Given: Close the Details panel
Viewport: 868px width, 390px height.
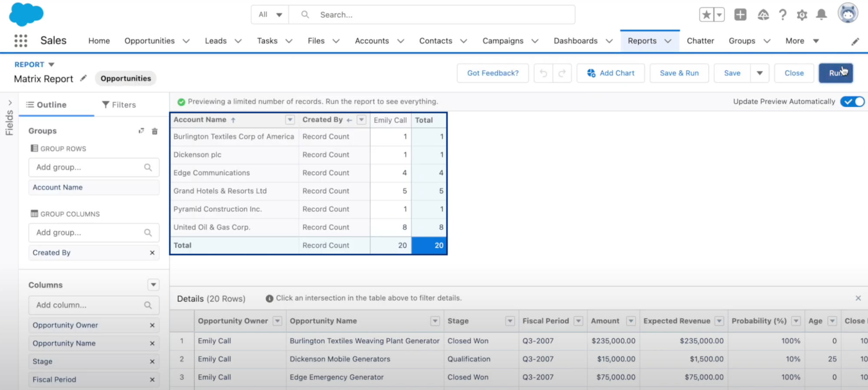Looking at the screenshot, I should (858, 298).
